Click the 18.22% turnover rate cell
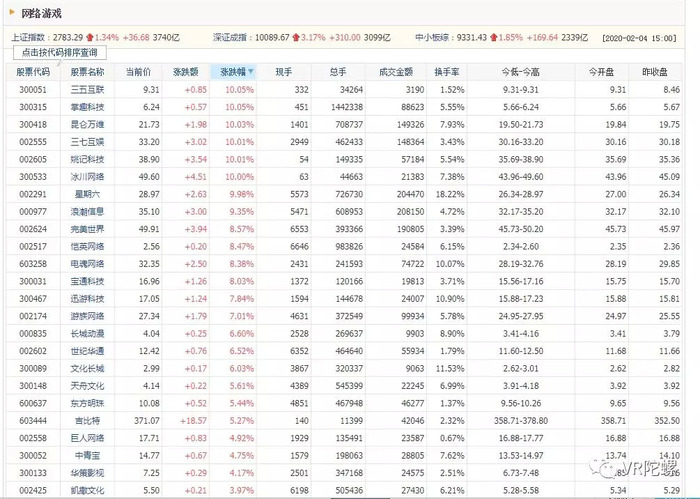This screenshot has height=499, width=700. click(450, 194)
